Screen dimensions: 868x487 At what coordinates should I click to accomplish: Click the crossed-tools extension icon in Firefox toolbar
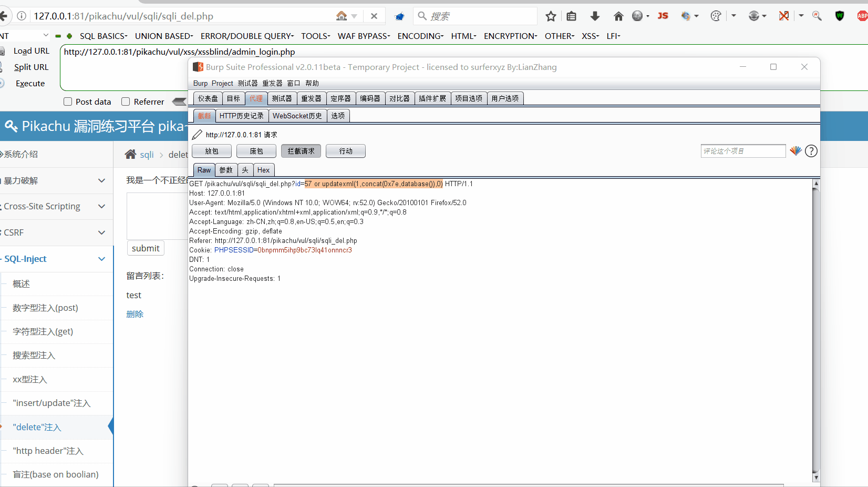(x=784, y=16)
